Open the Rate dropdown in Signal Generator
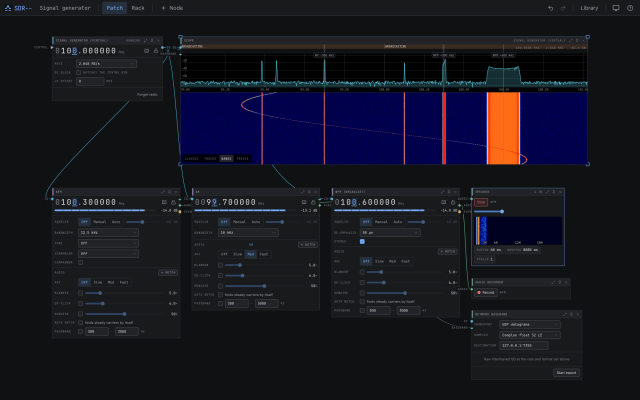Screen dimensions: 640x400 107,64
